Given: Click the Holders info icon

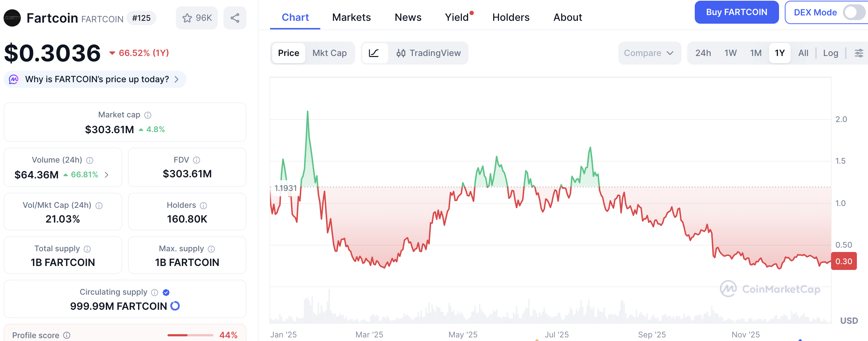Looking at the screenshot, I should (x=203, y=206).
